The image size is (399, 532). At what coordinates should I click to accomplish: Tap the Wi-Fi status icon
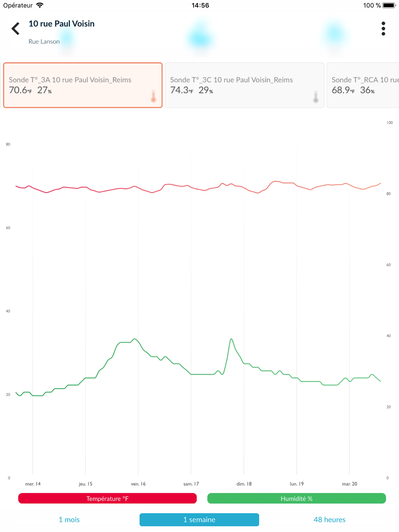(40, 5)
